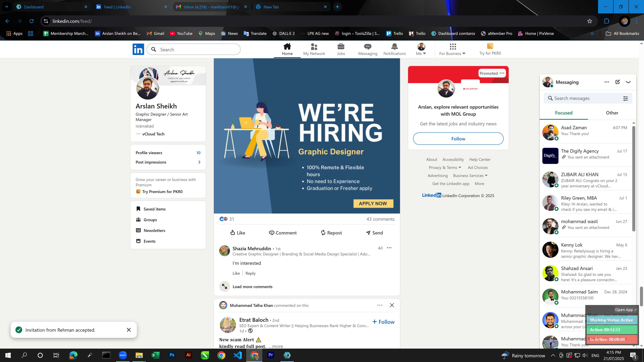Switch to the Gmail Inbox browser tab
The height and width of the screenshot is (362, 644).
(x=211, y=7)
